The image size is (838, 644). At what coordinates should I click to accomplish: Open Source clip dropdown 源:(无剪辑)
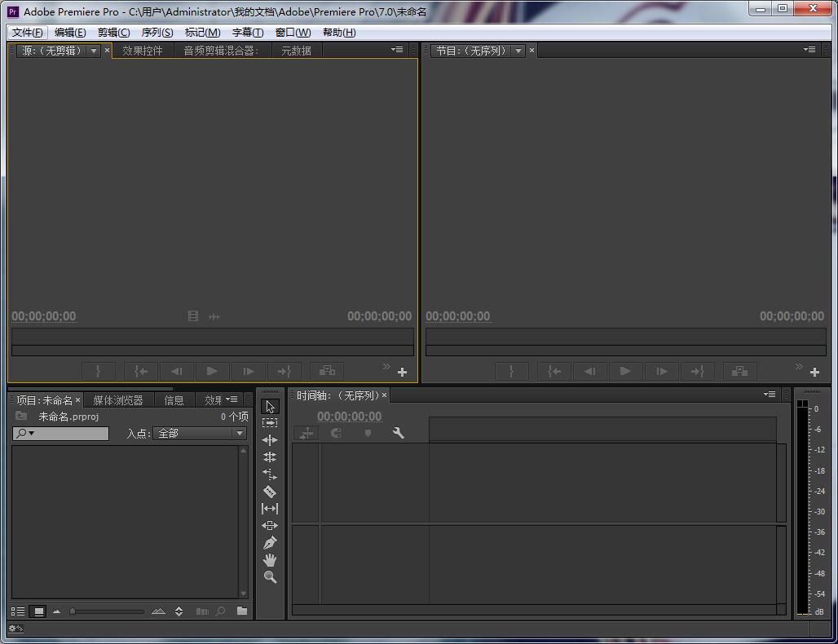point(94,51)
